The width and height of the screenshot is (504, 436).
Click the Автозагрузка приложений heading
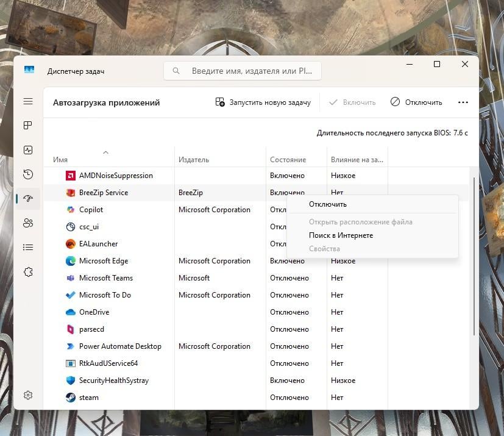(106, 102)
